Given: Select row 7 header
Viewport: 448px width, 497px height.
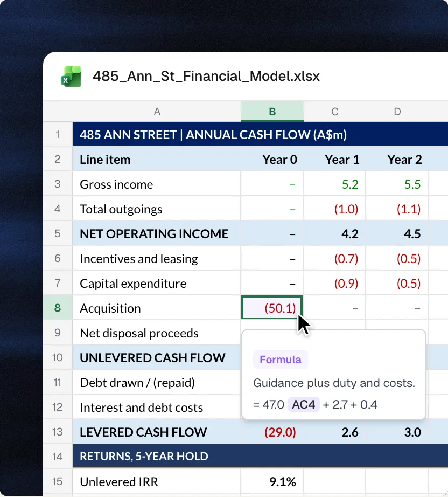Looking at the screenshot, I should coord(58,283).
